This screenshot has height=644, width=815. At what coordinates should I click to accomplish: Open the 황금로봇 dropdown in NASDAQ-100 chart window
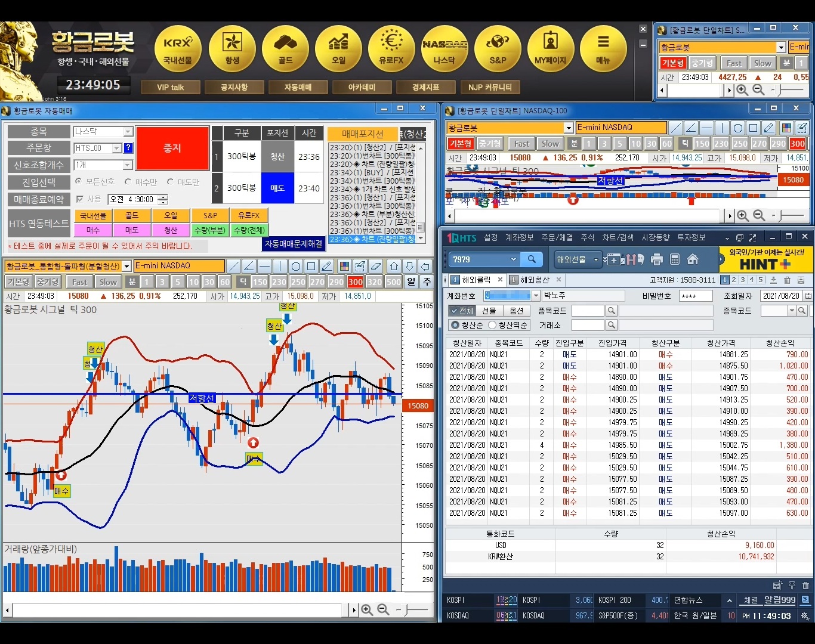[569, 128]
